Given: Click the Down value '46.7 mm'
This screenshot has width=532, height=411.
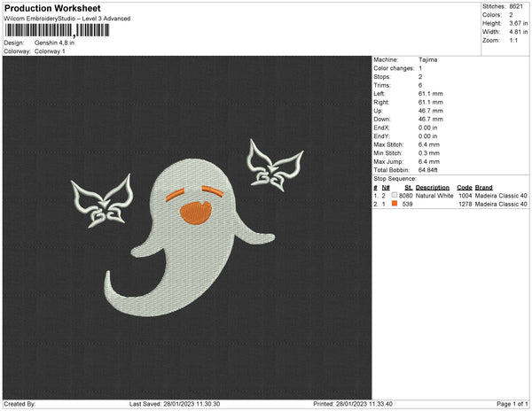Looking at the screenshot, I should (x=431, y=119).
